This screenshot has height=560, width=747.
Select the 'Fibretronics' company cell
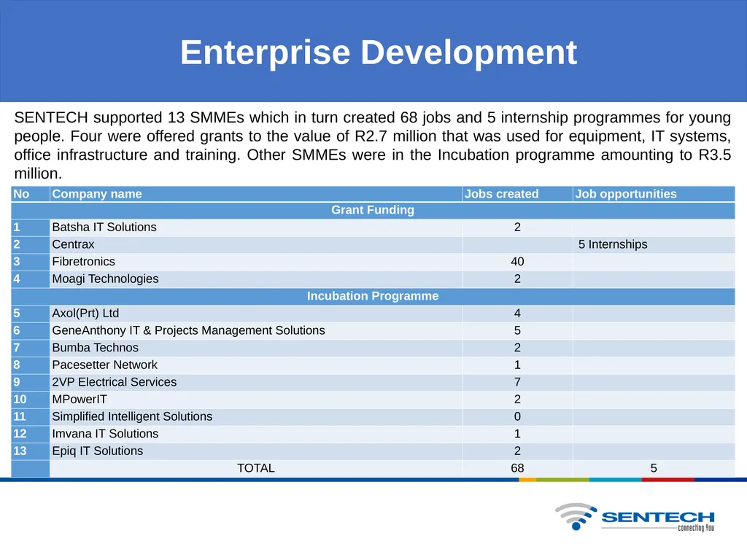pyautogui.click(x=256, y=262)
